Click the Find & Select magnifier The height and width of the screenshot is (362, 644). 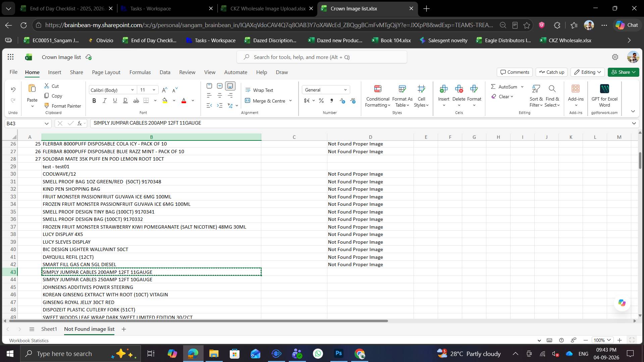pos(552,89)
